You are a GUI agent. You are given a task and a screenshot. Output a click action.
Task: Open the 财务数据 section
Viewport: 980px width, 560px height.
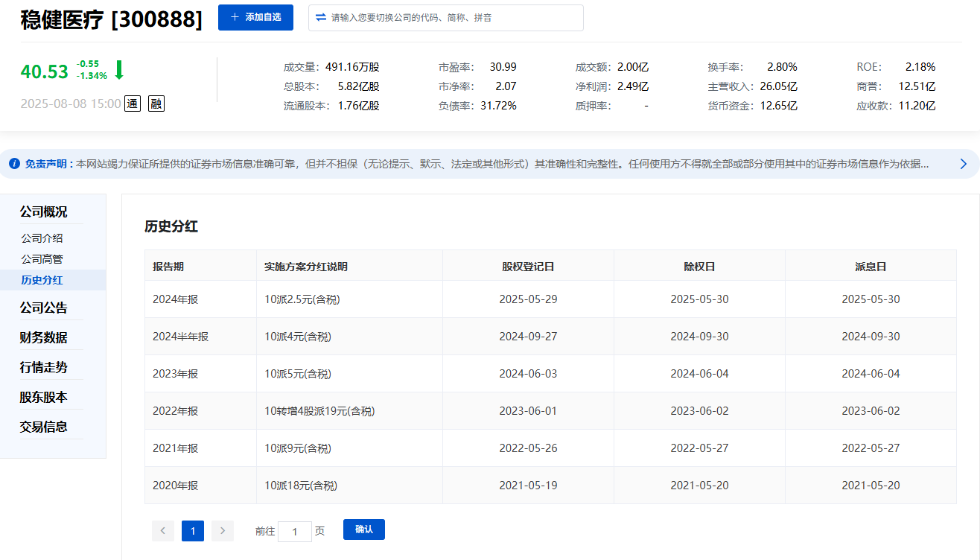[x=43, y=337]
